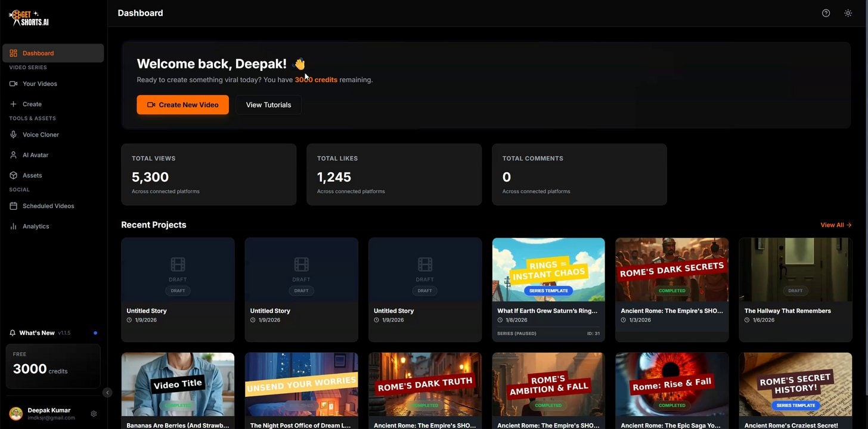Image resolution: width=868 pixels, height=429 pixels.
Task: Click the Recent Projects heading
Action: point(154,225)
